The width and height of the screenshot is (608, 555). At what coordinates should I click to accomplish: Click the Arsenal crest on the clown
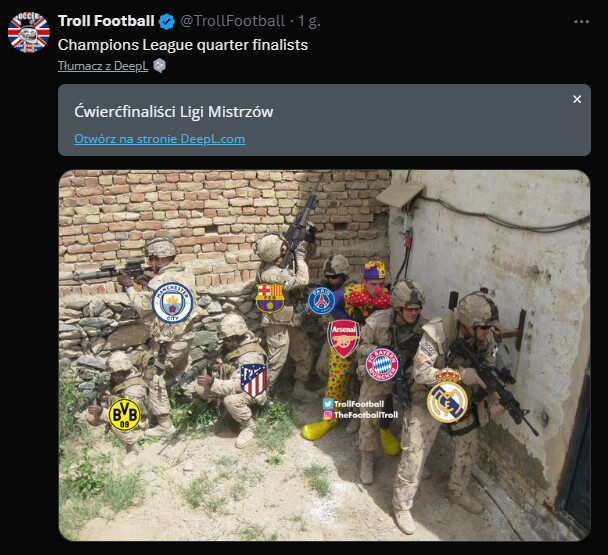pyautogui.click(x=344, y=338)
